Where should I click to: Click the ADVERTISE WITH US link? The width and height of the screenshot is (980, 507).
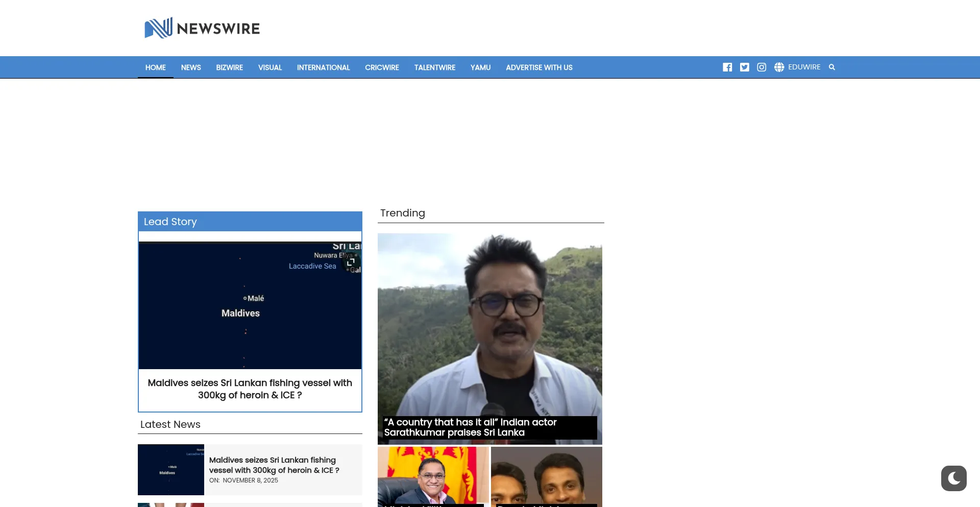point(539,67)
